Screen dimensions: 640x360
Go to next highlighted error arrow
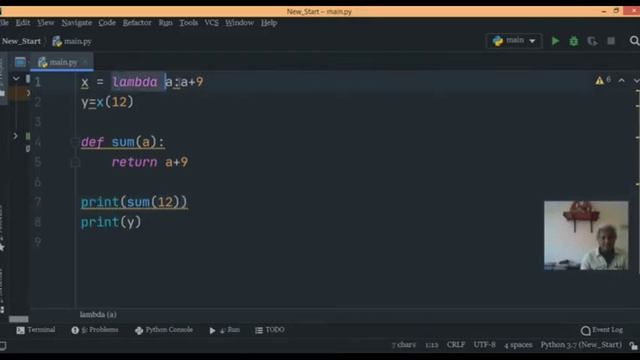(x=636, y=81)
